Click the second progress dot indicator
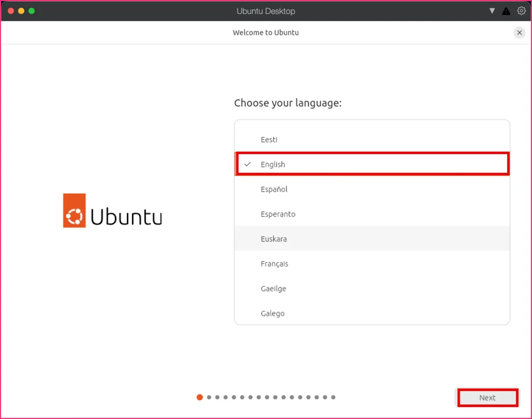Viewport: 532px width, 419px height. point(209,397)
